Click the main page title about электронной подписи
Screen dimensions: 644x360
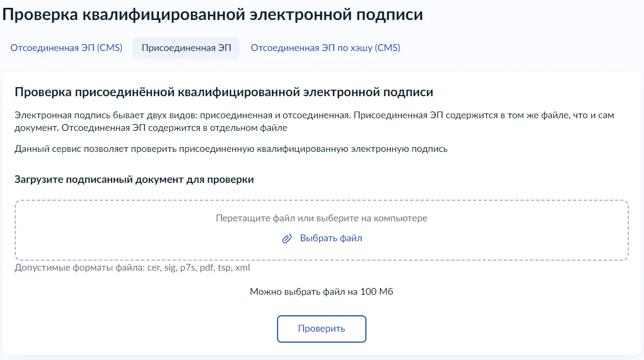(x=212, y=14)
